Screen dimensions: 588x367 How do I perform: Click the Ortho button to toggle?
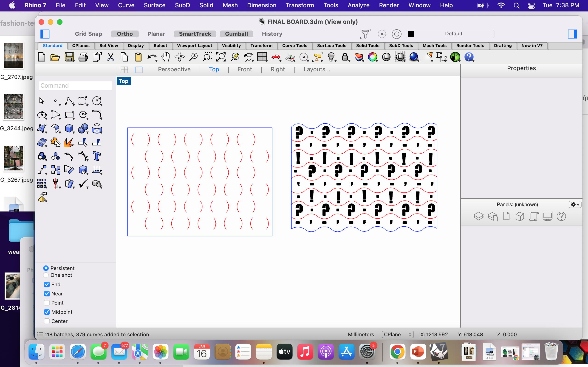125,33
